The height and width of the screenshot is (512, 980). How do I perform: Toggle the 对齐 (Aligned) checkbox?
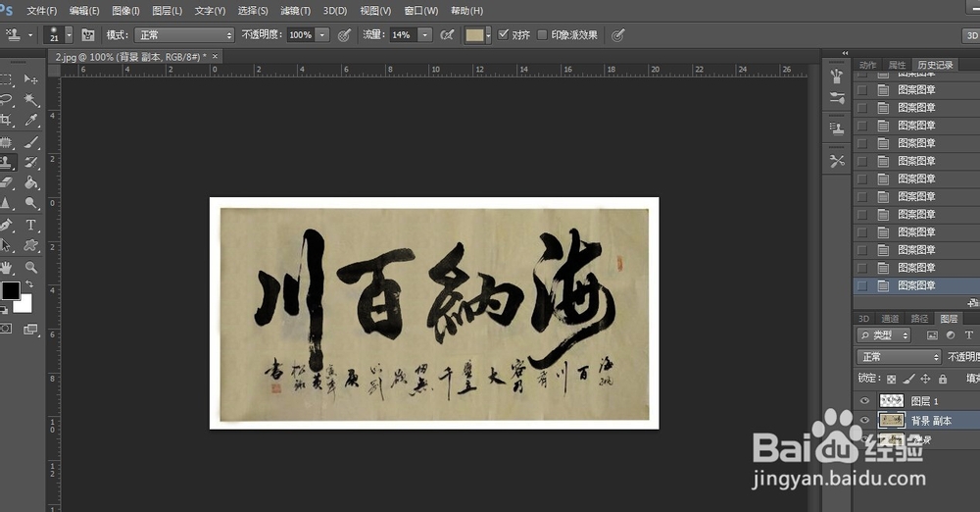click(503, 35)
